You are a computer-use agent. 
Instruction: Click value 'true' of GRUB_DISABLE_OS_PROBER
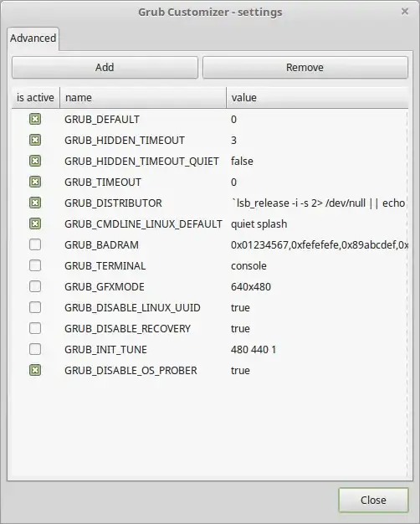click(240, 371)
